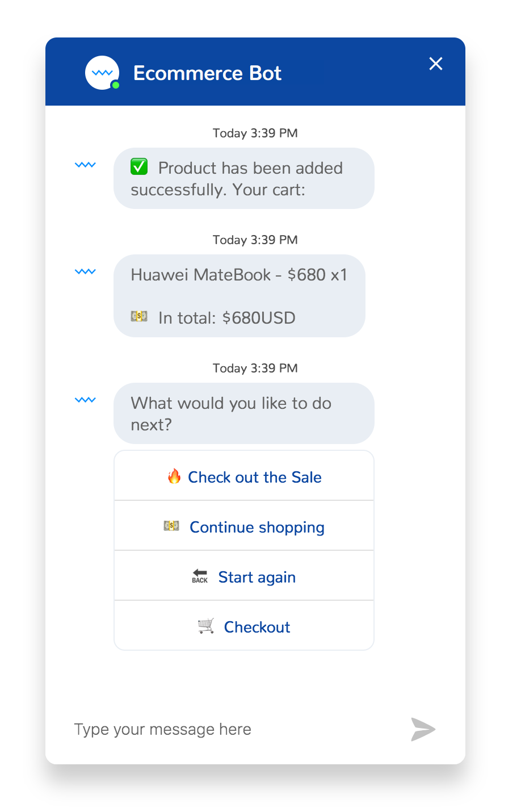The width and height of the screenshot is (521, 812).
Task: Close the Ecommerce Bot chat window
Action: pos(435,64)
